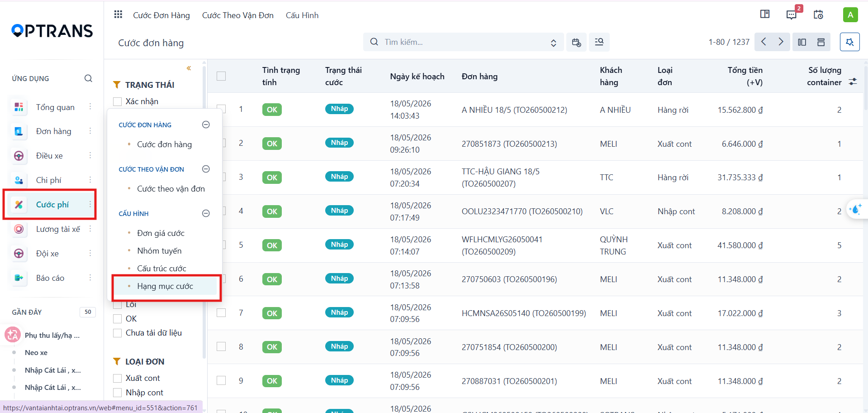
Task: Click the date filter icon beside search
Action: 576,42
